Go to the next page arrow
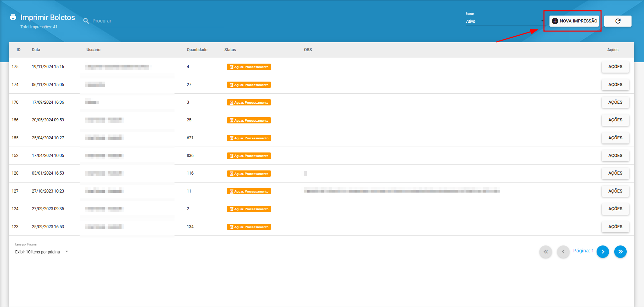The image size is (644, 307). 603,252
